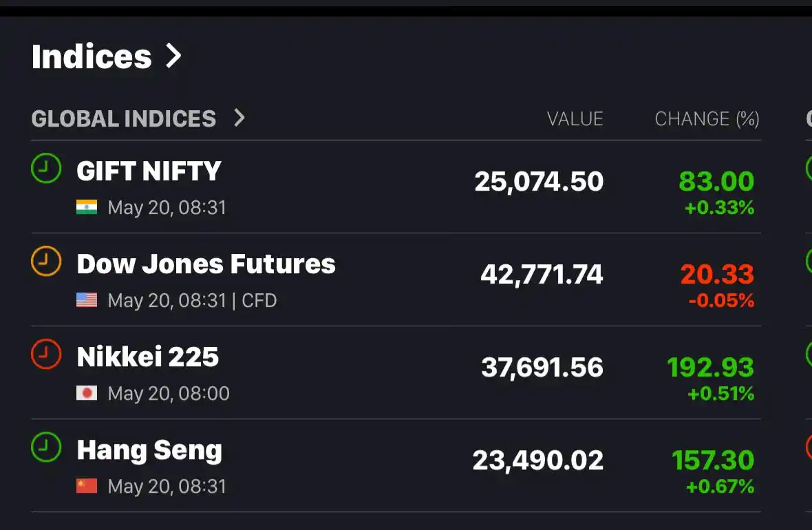Click the green clock icon beside Hang Seng
The image size is (812, 530).
click(46, 447)
